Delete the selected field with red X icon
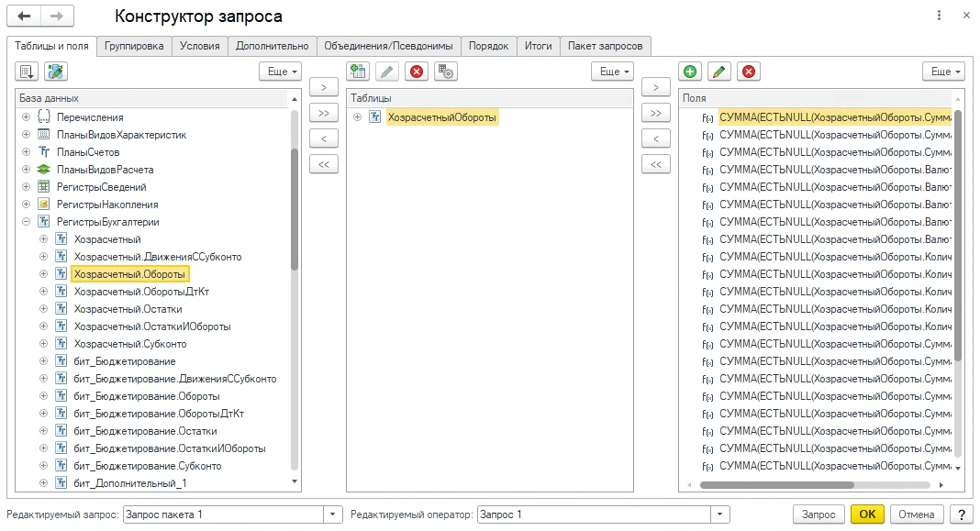980x531 pixels. (x=749, y=72)
